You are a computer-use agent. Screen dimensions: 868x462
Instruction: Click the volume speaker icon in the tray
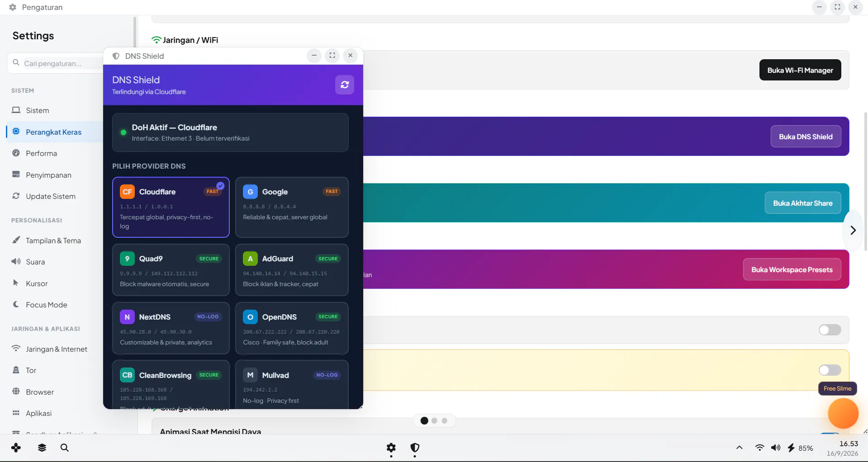[x=776, y=448]
